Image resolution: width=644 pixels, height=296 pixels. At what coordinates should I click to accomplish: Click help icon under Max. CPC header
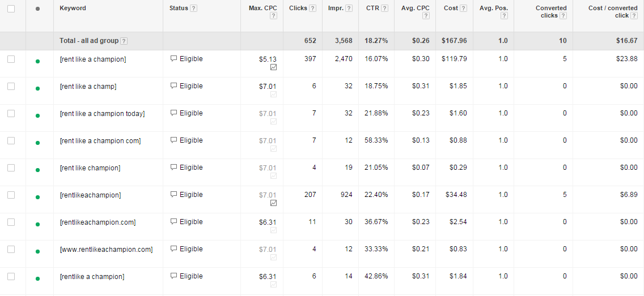click(x=274, y=16)
